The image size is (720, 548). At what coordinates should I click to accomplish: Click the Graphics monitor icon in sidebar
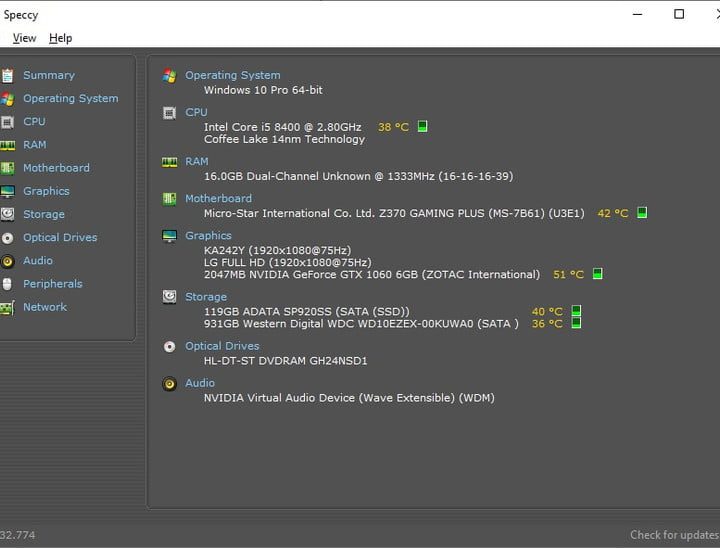point(7,191)
